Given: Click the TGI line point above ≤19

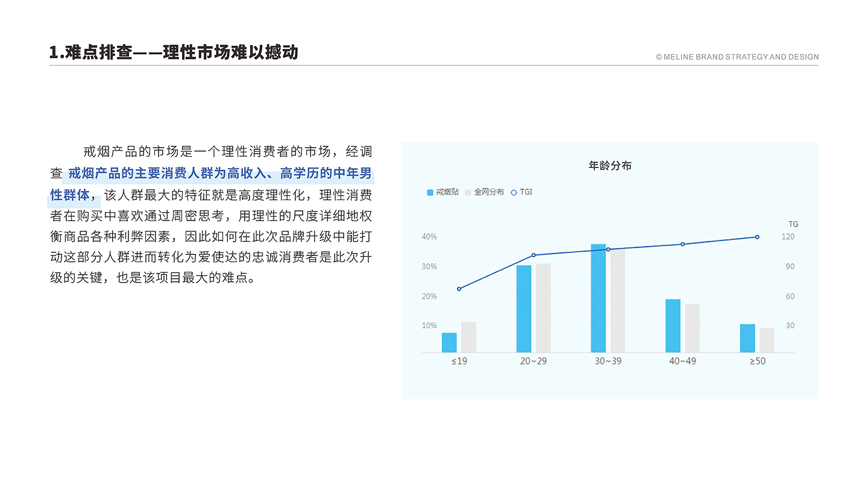Looking at the screenshot, I should [x=459, y=289].
